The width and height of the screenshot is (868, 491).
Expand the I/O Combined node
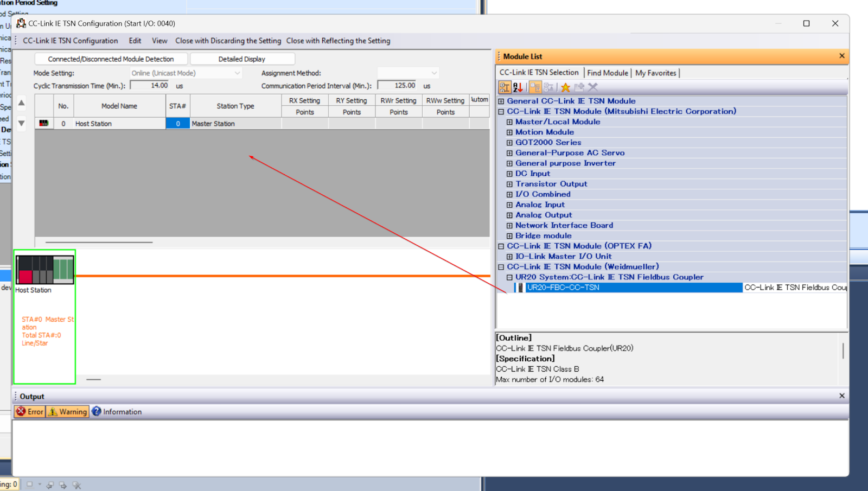509,194
